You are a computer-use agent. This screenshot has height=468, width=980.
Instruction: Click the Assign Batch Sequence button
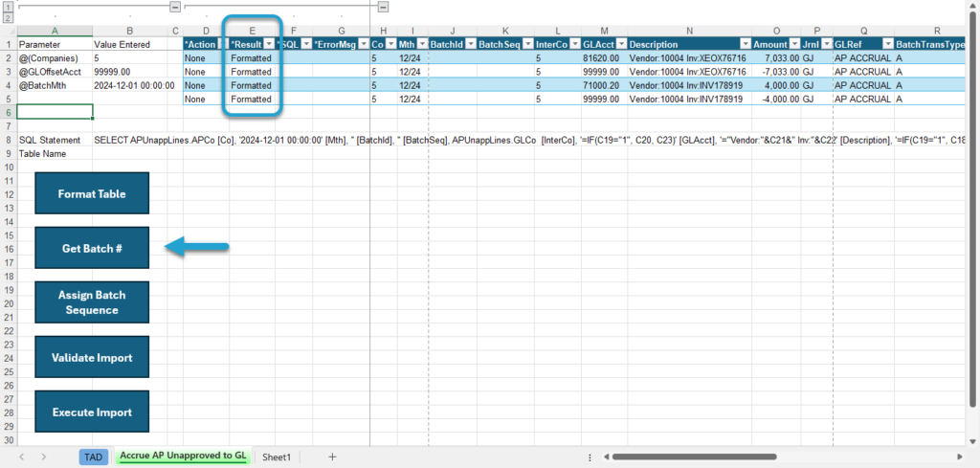pos(92,302)
